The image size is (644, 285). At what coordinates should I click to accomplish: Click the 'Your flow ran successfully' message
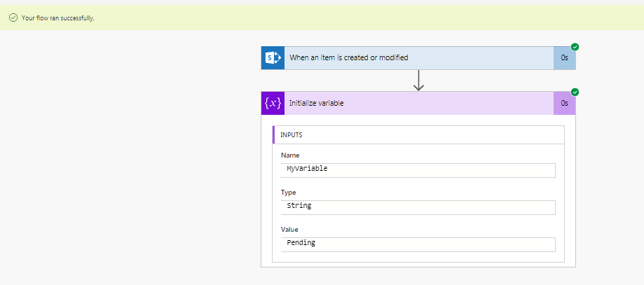click(58, 18)
